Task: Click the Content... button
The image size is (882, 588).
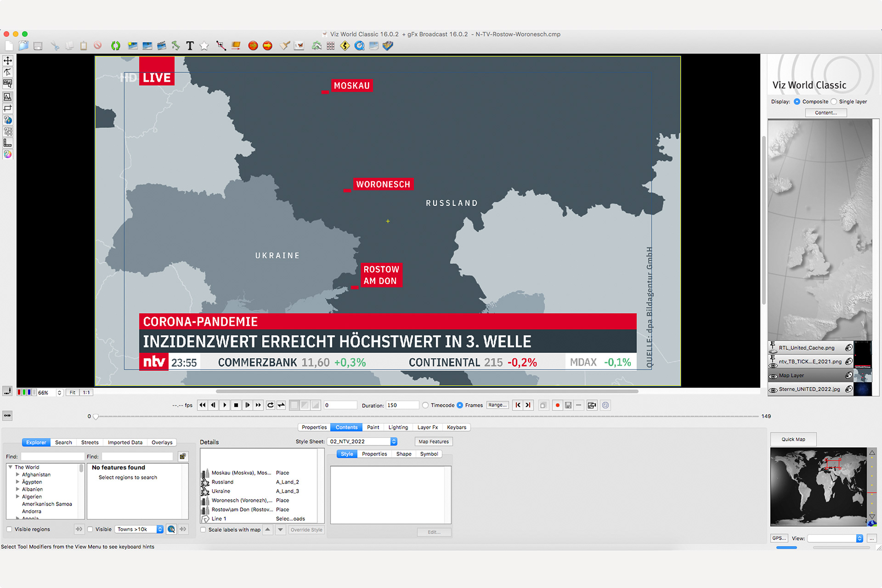Action: click(x=826, y=113)
